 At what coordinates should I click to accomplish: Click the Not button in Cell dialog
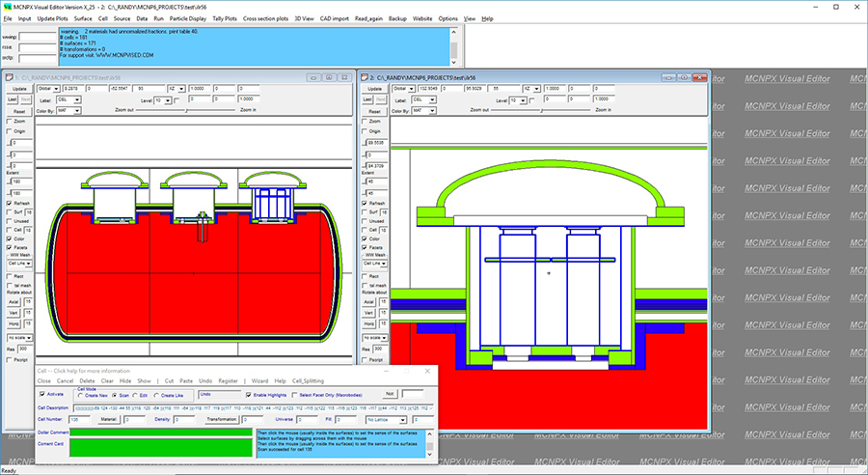390,394
